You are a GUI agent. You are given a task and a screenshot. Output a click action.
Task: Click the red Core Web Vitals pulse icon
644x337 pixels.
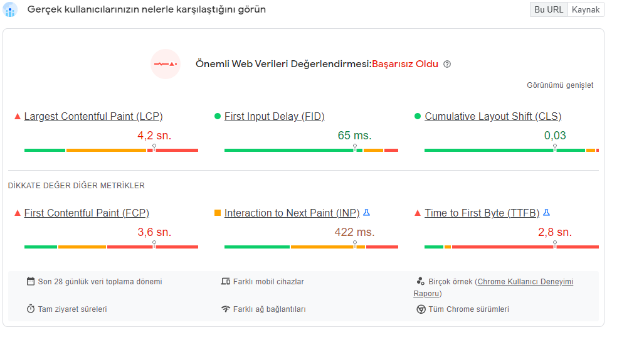coord(166,64)
